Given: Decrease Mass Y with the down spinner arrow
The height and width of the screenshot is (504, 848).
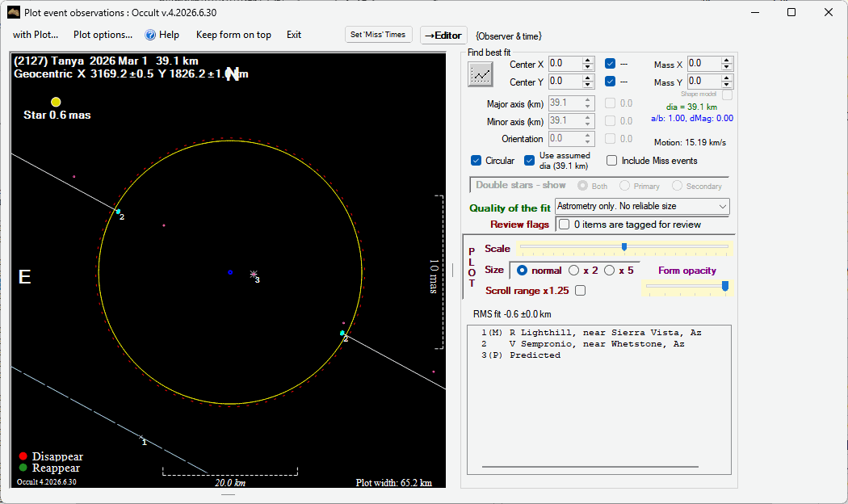Looking at the screenshot, I should click(x=727, y=85).
